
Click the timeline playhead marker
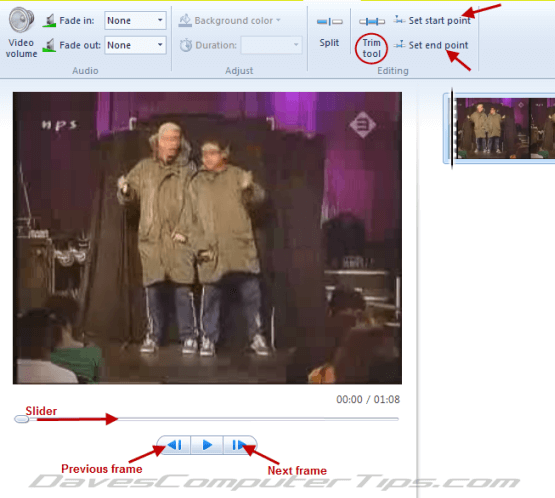452,128
